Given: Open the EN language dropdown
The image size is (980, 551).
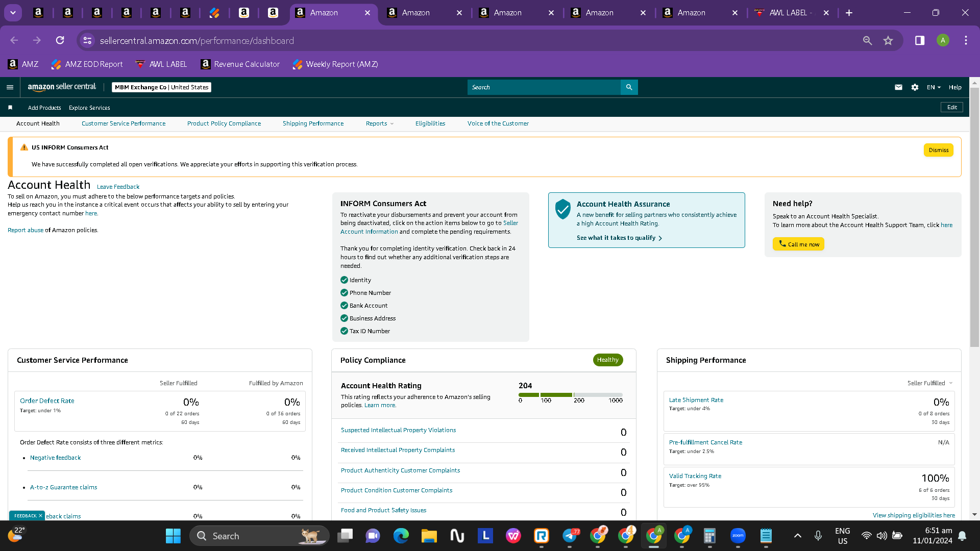Looking at the screenshot, I should tap(934, 87).
